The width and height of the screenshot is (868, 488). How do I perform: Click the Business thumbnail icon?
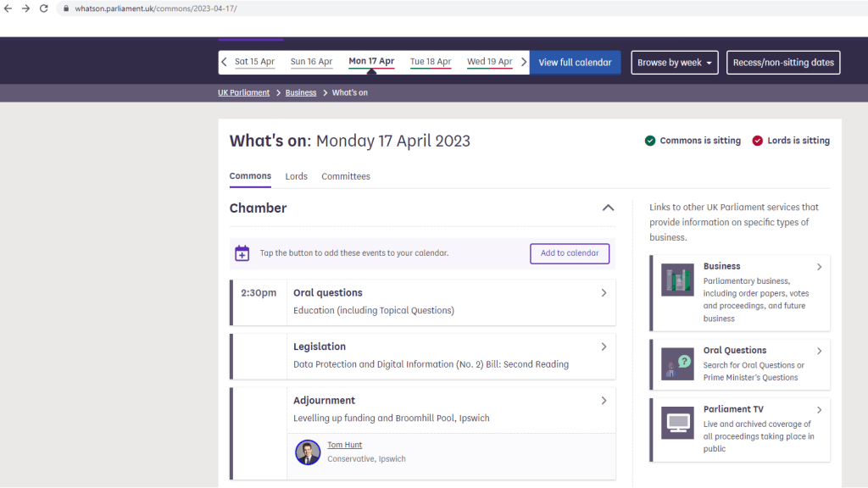click(677, 280)
